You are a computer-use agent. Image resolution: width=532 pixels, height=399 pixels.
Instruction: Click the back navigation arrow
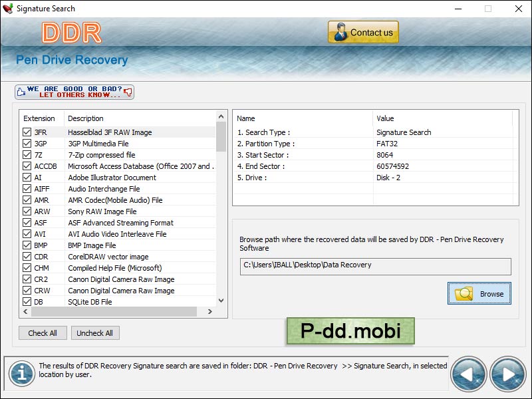click(469, 374)
